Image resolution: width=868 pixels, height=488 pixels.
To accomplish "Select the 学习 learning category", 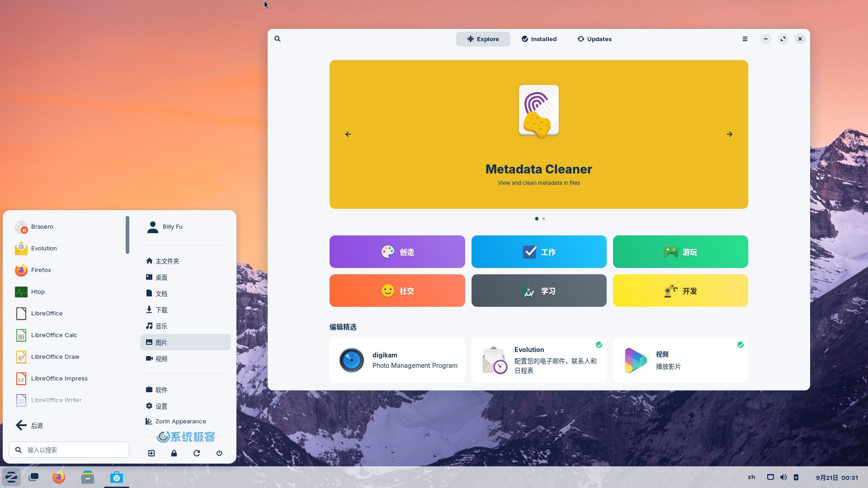I will pyautogui.click(x=538, y=290).
